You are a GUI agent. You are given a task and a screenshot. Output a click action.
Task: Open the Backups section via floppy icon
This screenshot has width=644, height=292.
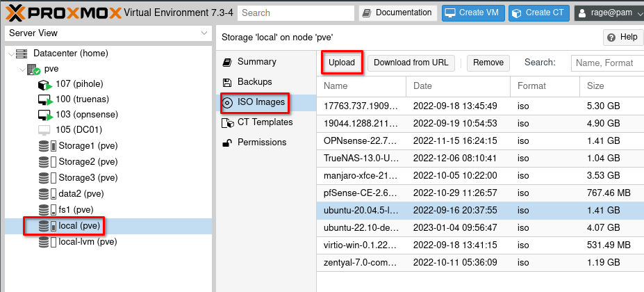pos(226,82)
